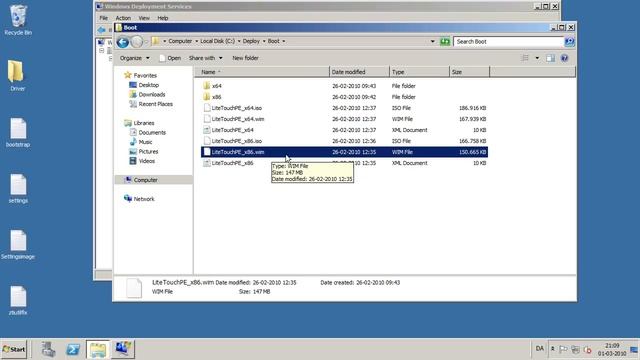Open address bar history dropdown arrow

coord(433,42)
